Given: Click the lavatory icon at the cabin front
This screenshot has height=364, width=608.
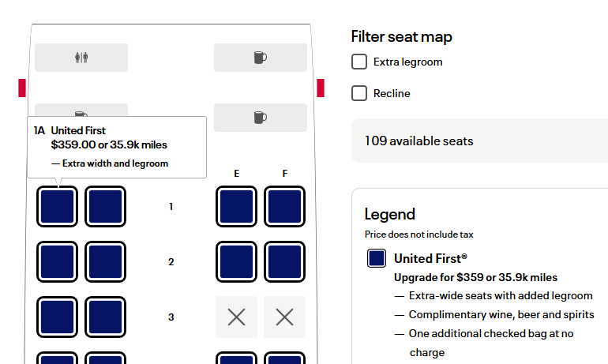Looking at the screenshot, I should 81,58.
